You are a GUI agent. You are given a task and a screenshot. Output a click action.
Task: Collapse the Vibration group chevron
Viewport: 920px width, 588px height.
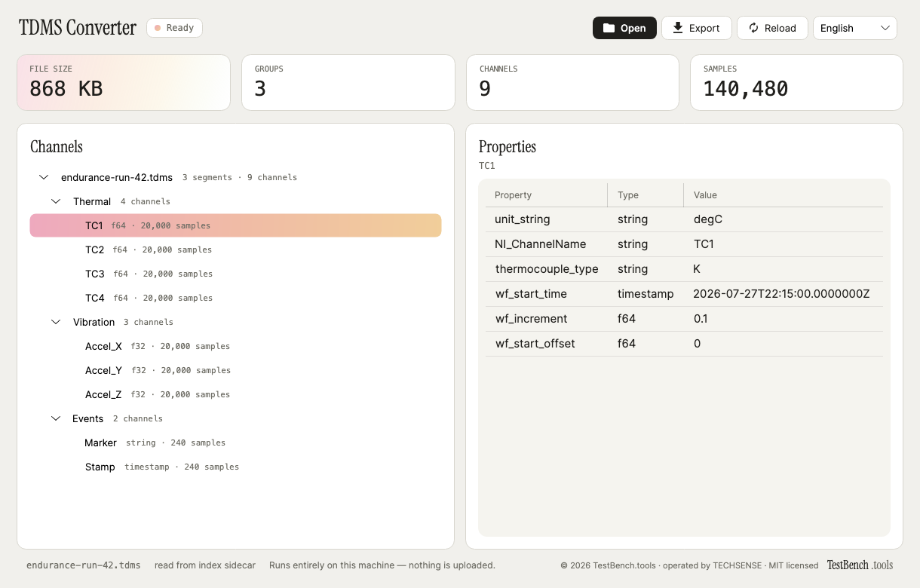point(56,322)
